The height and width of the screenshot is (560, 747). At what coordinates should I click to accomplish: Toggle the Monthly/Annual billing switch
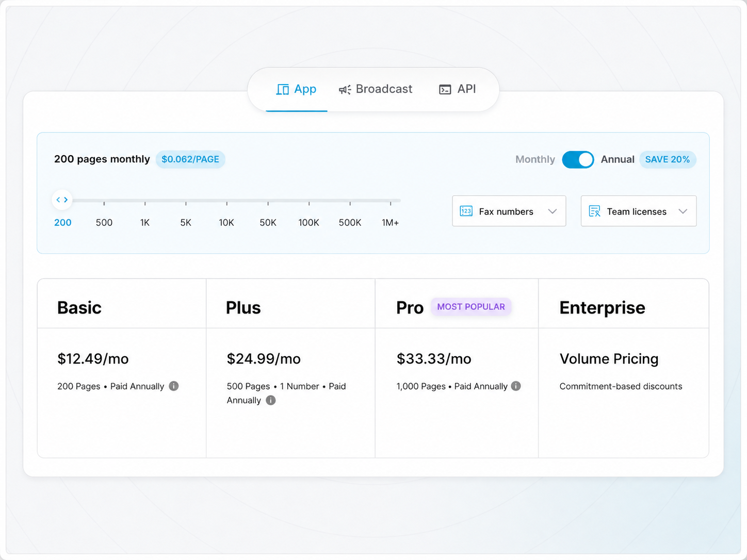click(578, 159)
